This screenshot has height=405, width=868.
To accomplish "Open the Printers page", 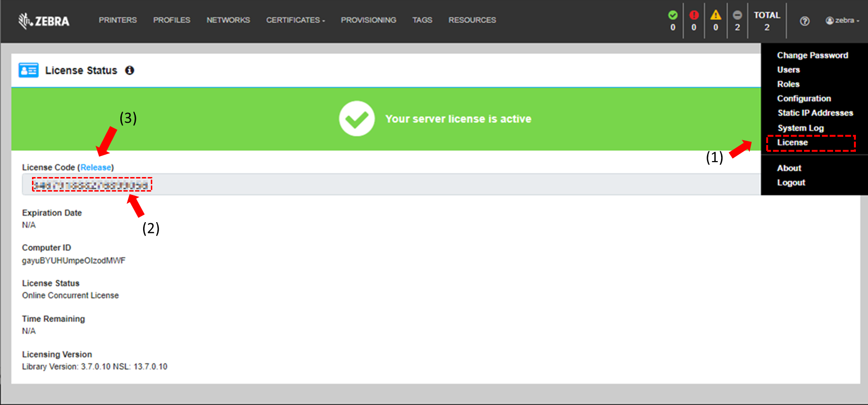I will pos(118,20).
